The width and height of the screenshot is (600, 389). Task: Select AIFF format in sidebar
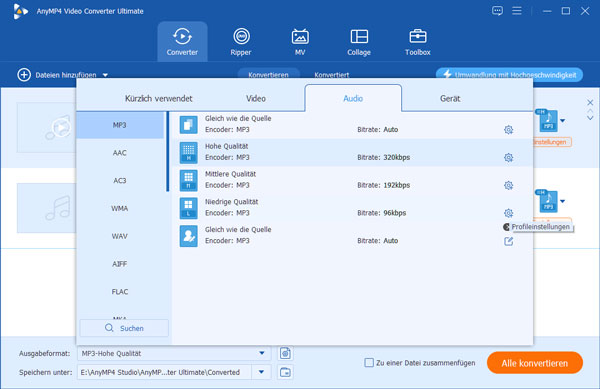click(x=120, y=264)
